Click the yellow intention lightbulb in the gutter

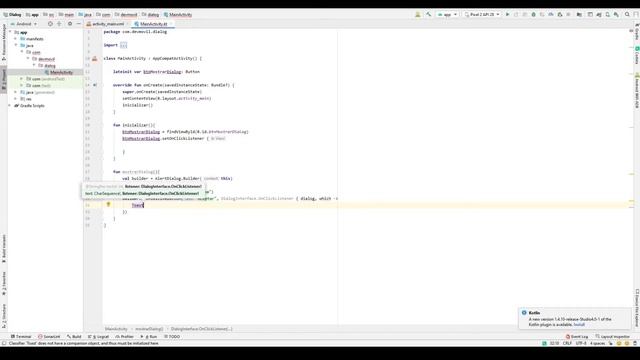(109, 204)
